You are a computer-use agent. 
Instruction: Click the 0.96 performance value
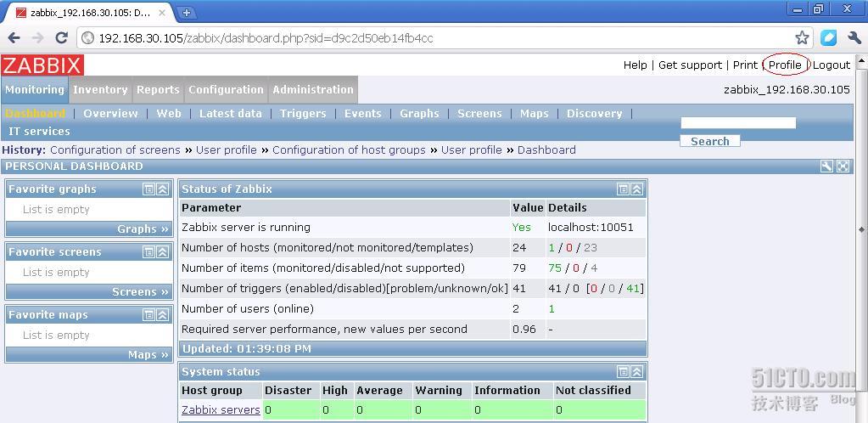[x=524, y=330]
